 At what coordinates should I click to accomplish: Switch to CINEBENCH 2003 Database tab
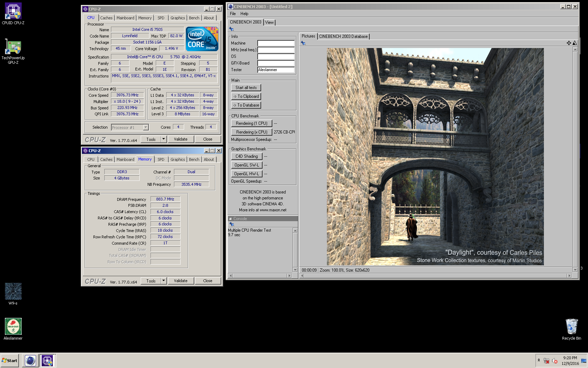(x=343, y=36)
